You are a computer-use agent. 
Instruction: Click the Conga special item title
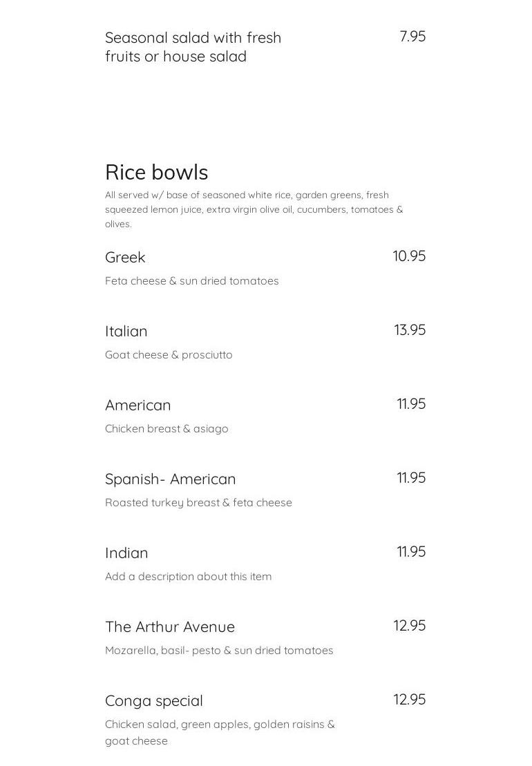coord(154,701)
